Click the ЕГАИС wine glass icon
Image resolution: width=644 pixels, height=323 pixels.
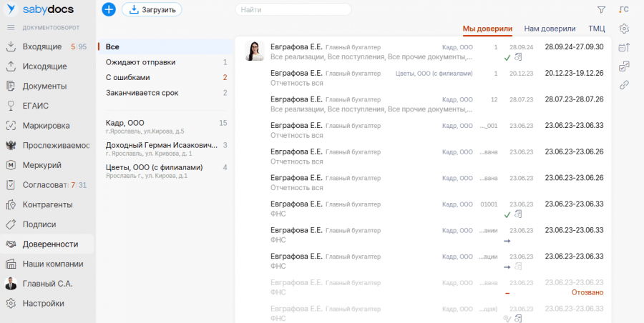point(11,106)
